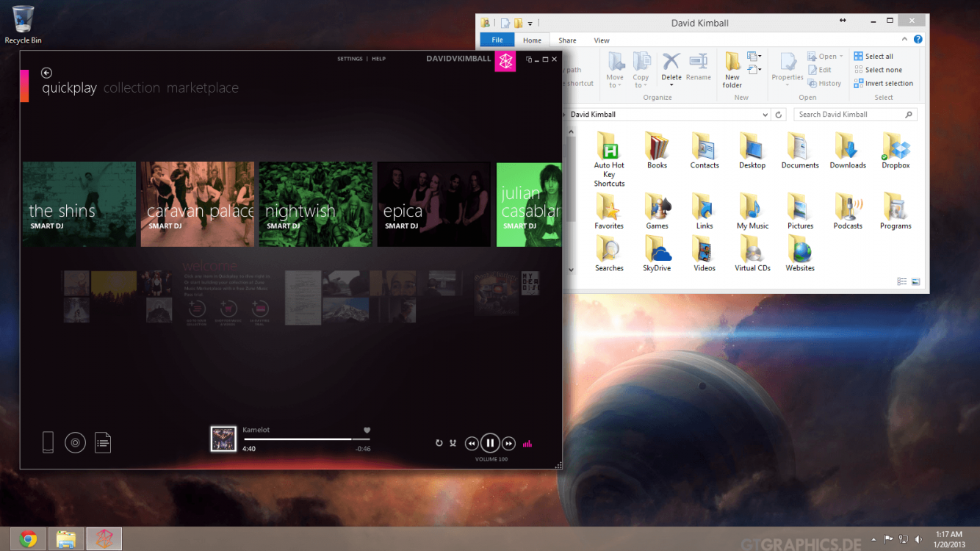The height and width of the screenshot is (551, 980).
Task: Skip to the previous track
Action: (x=472, y=443)
